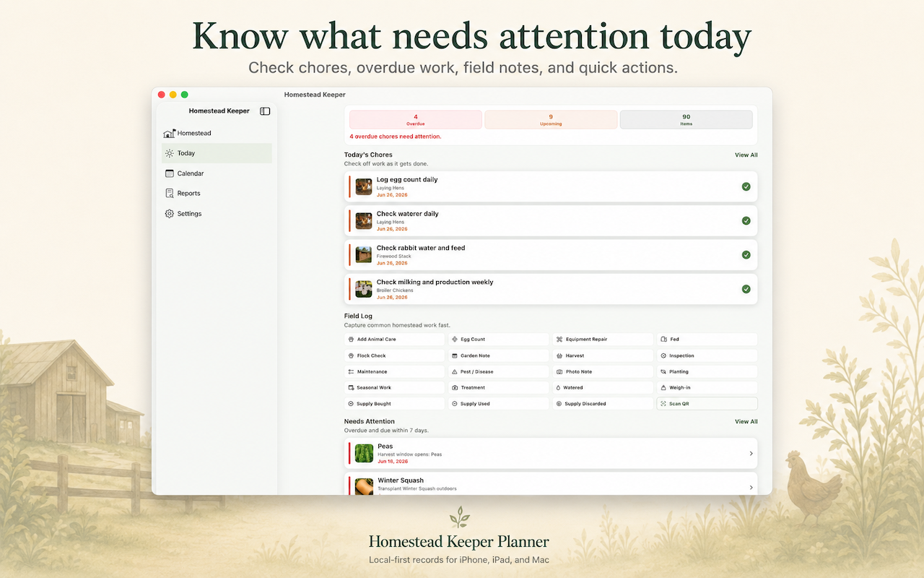Image resolution: width=924 pixels, height=578 pixels.
Task: Click the Reports document icon
Action: coord(169,194)
